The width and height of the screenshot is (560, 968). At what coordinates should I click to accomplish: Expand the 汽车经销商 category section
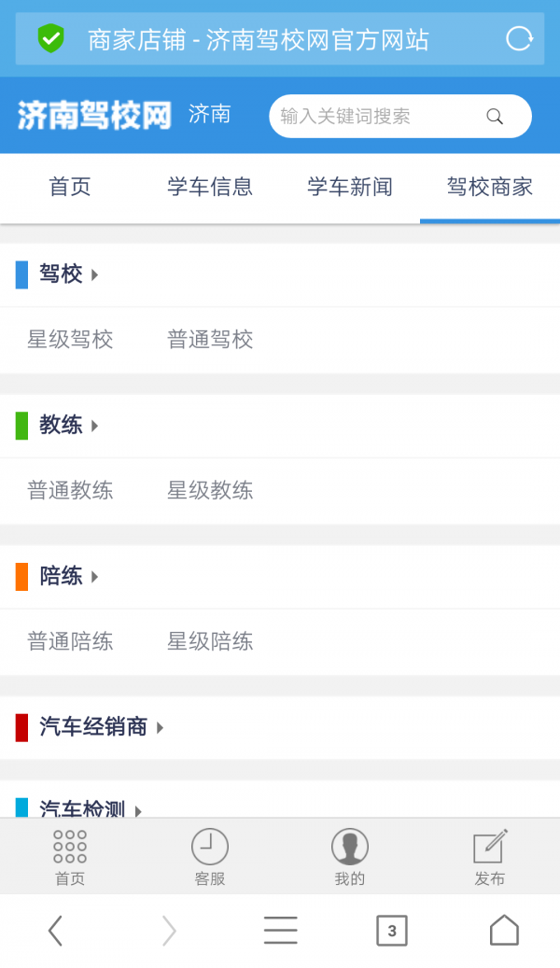[x=89, y=727]
